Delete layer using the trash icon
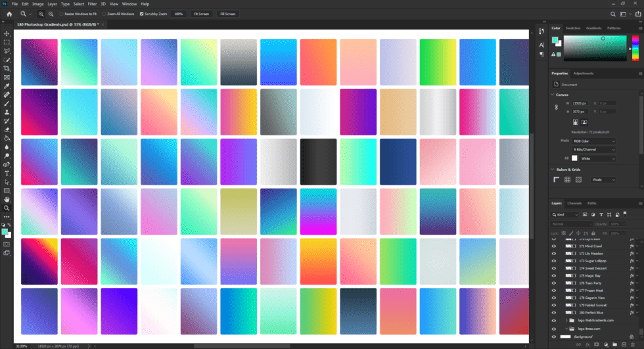Screen dimensions: 644x349 coord(632,344)
